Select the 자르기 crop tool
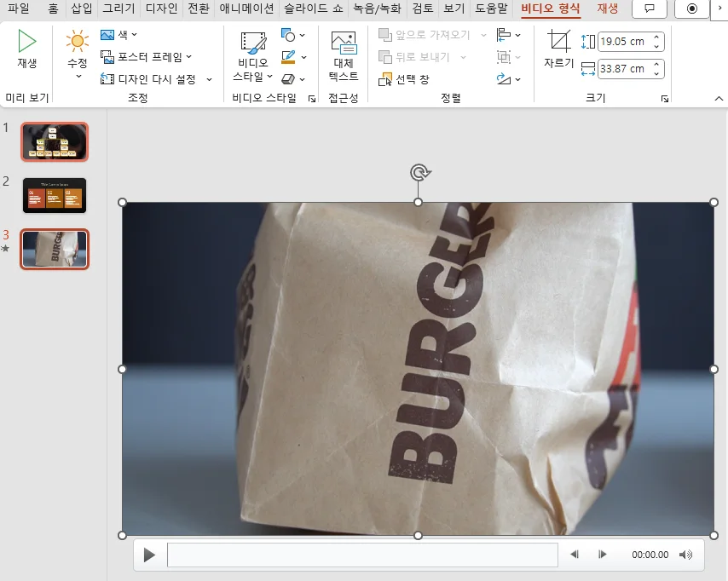Viewport: 728px width, 581px height. [x=559, y=49]
